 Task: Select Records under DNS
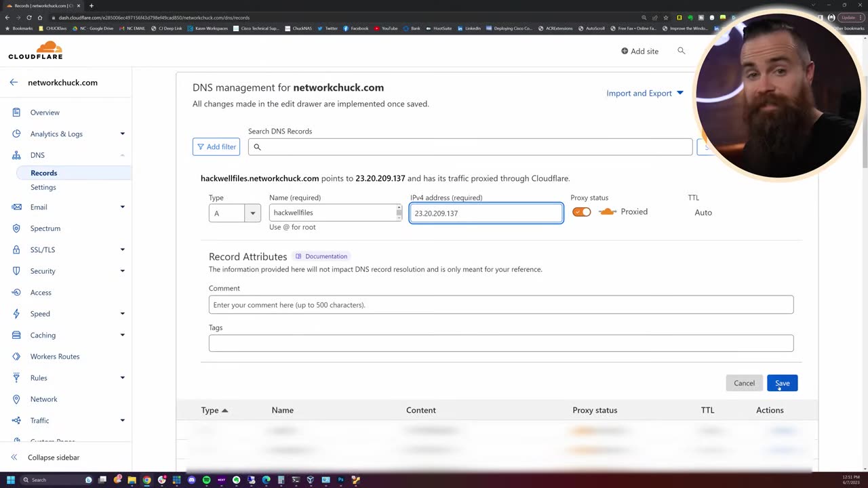(44, 173)
